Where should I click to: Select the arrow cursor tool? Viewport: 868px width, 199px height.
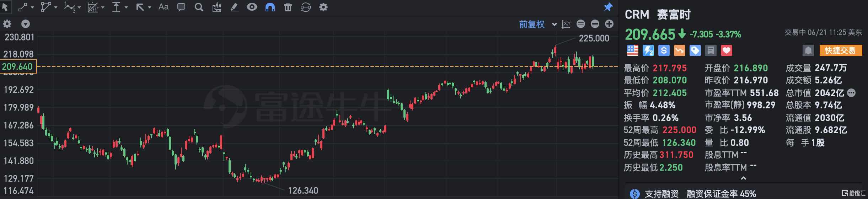pyautogui.click(x=5, y=7)
